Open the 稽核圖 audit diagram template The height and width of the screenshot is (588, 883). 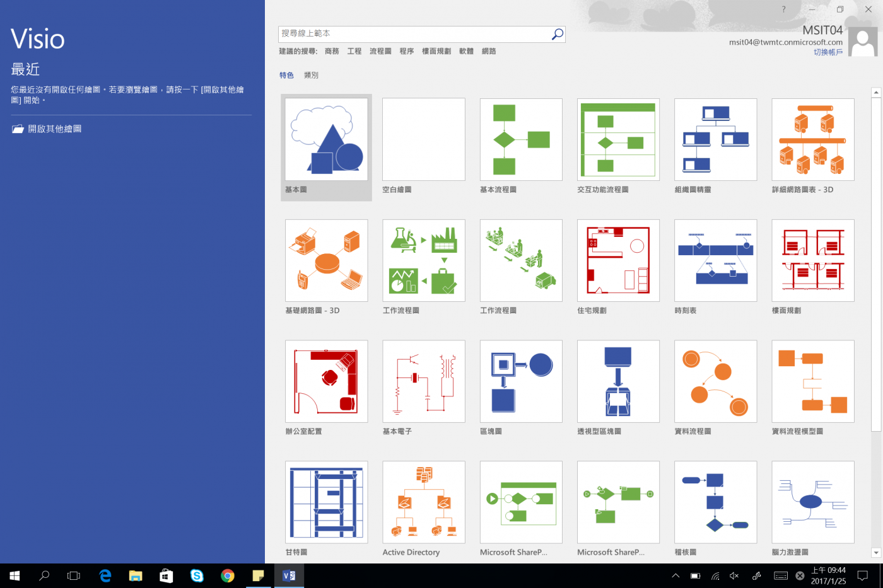coord(715,502)
